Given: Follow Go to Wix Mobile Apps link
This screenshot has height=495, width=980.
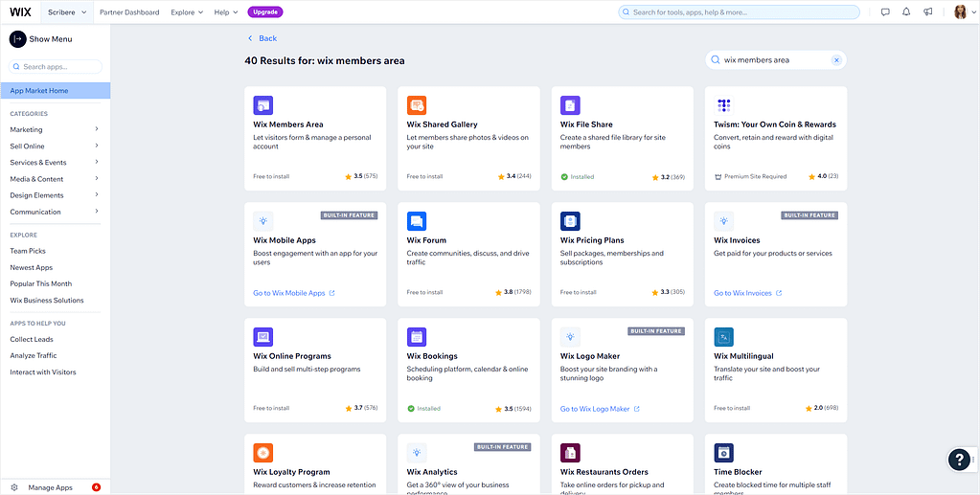Looking at the screenshot, I should pyautogui.click(x=294, y=293).
